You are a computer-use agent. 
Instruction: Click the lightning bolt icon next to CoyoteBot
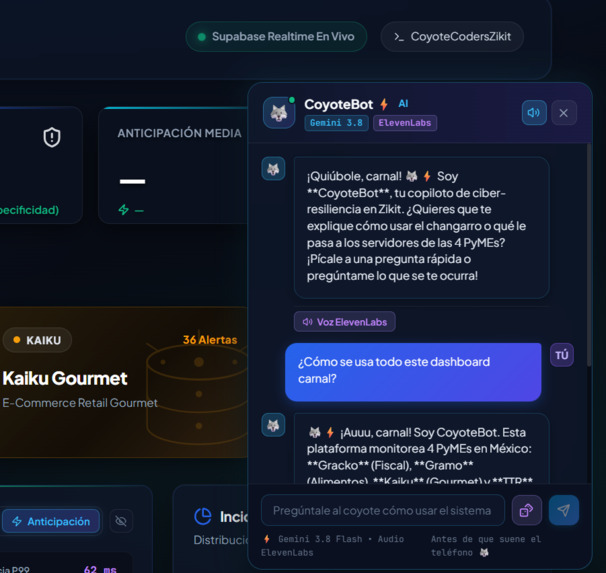tap(384, 104)
